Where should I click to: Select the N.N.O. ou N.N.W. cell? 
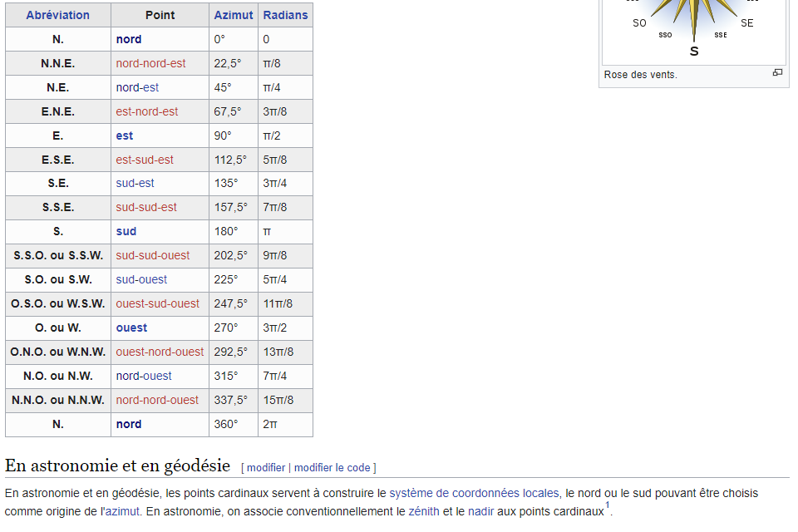[58, 400]
